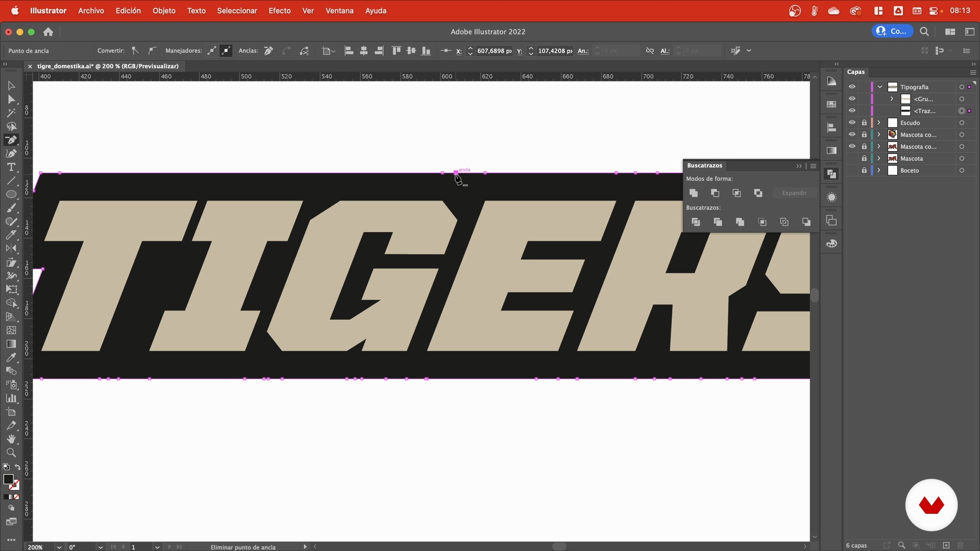The width and height of the screenshot is (980, 551).
Task: Click the Fill color swatch
Action: (x=8, y=479)
